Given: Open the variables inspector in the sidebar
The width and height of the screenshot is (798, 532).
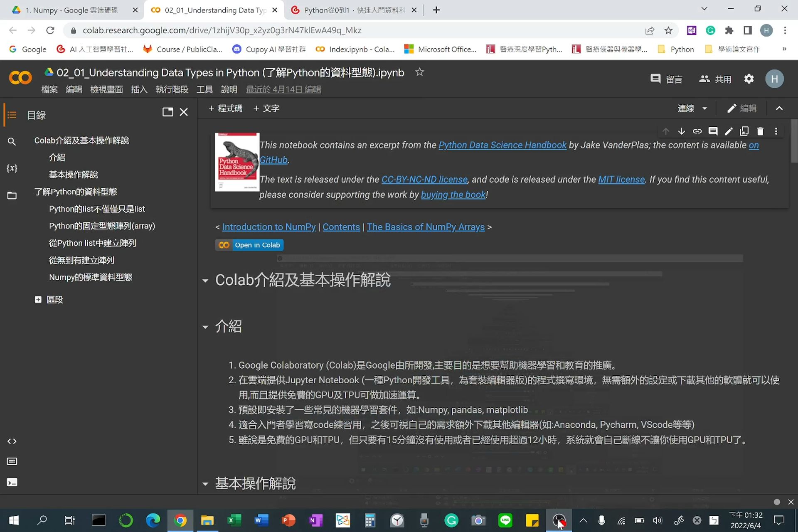Looking at the screenshot, I should click(x=12, y=168).
